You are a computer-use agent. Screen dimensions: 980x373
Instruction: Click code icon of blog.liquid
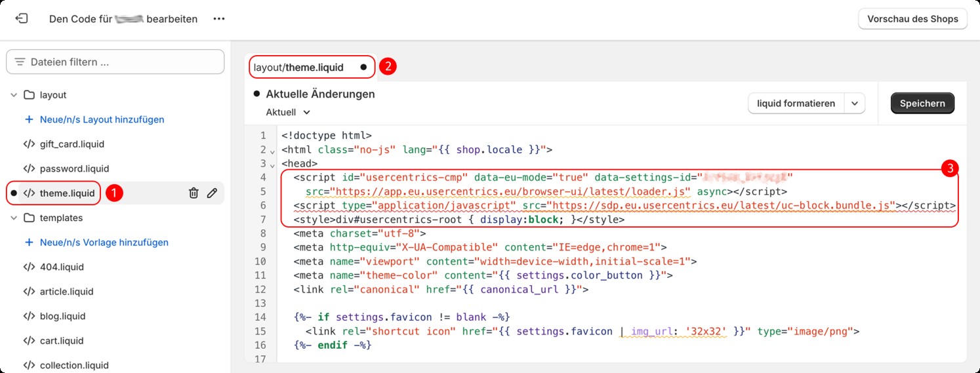pyautogui.click(x=29, y=316)
